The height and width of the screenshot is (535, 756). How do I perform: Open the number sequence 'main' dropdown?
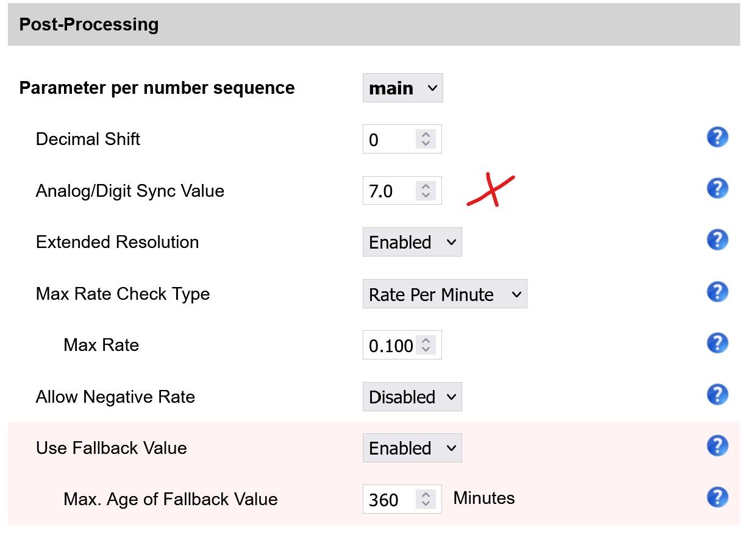pos(402,88)
